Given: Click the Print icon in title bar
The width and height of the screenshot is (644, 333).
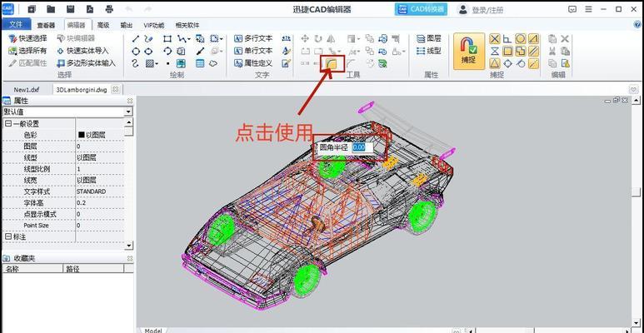Looking at the screenshot, I should [x=109, y=9].
